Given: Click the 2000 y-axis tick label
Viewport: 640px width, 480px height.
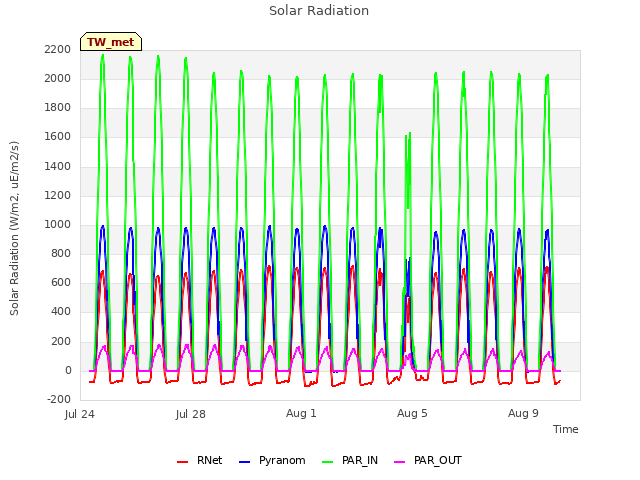Looking at the screenshot, I should point(58,78).
